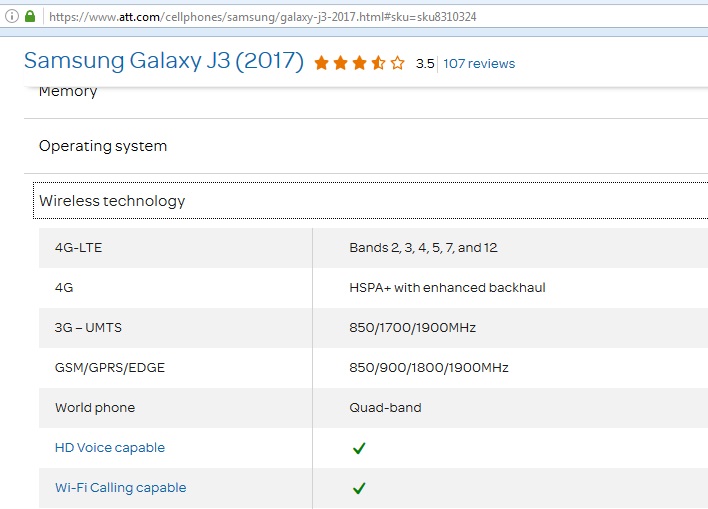Click the empty fifth rating star
This screenshot has height=509, width=708.
(398, 63)
